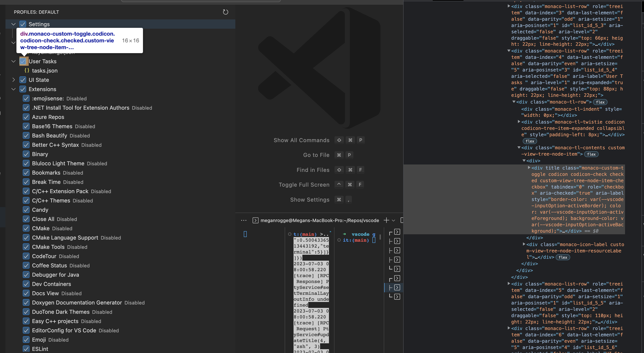The height and width of the screenshot is (353, 644).
Task: Click the Show All Commands entry
Action: tap(301, 140)
